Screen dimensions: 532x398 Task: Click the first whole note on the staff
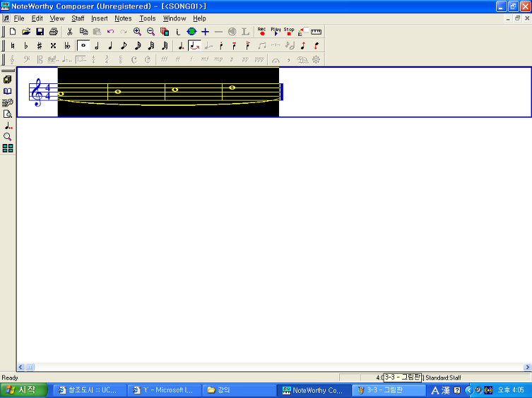[x=61, y=94]
